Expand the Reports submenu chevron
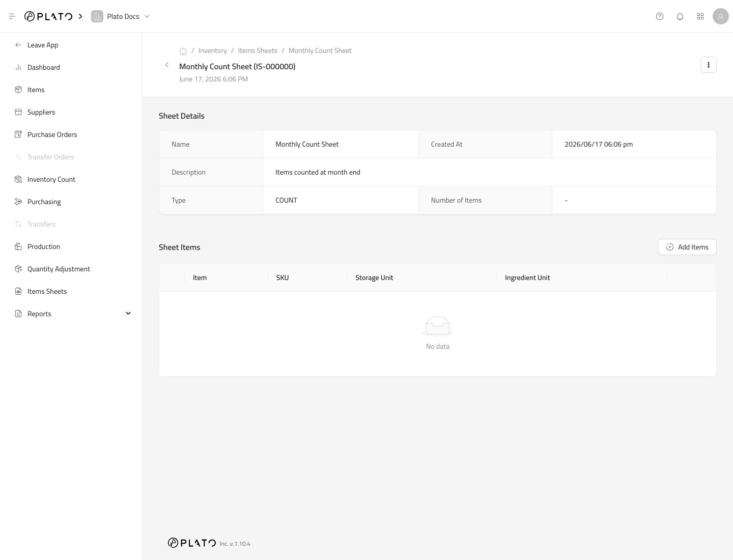Screen dimensions: 733x560 (x=128, y=313)
